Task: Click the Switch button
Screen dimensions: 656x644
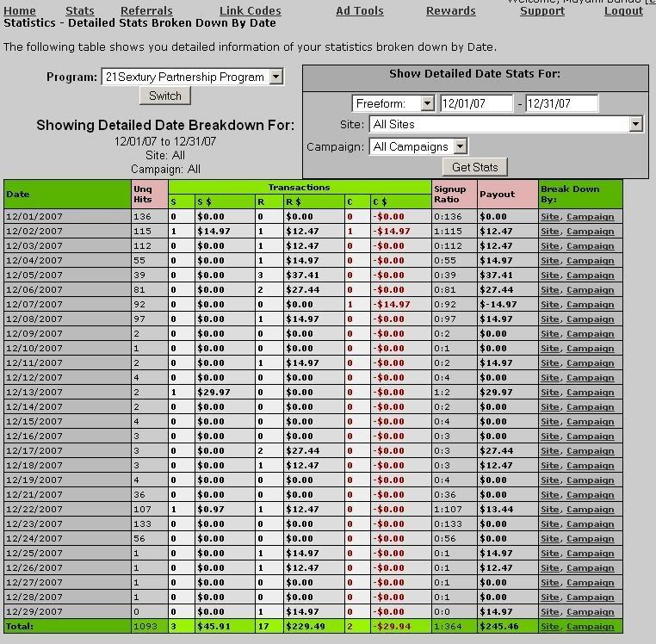Action: coord(164,96)
